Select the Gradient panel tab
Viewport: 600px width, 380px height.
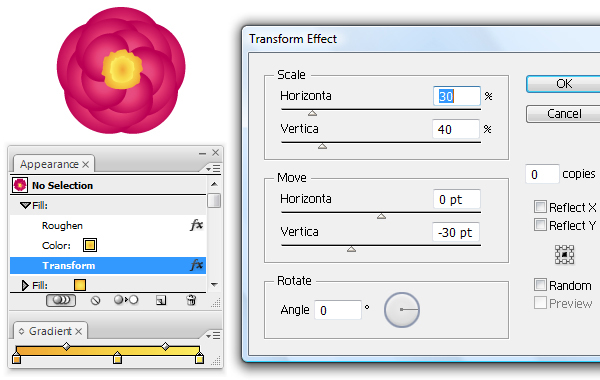click(x=50, y=331)
